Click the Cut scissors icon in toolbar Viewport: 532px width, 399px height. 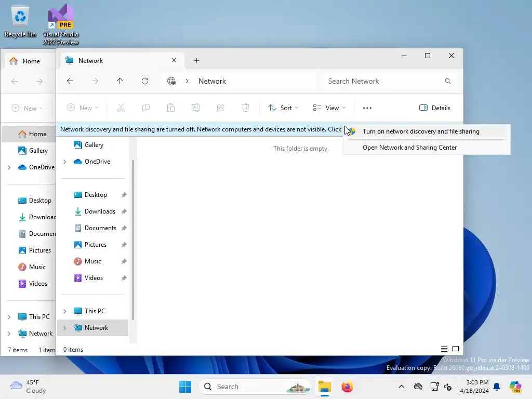pos(121,108)
